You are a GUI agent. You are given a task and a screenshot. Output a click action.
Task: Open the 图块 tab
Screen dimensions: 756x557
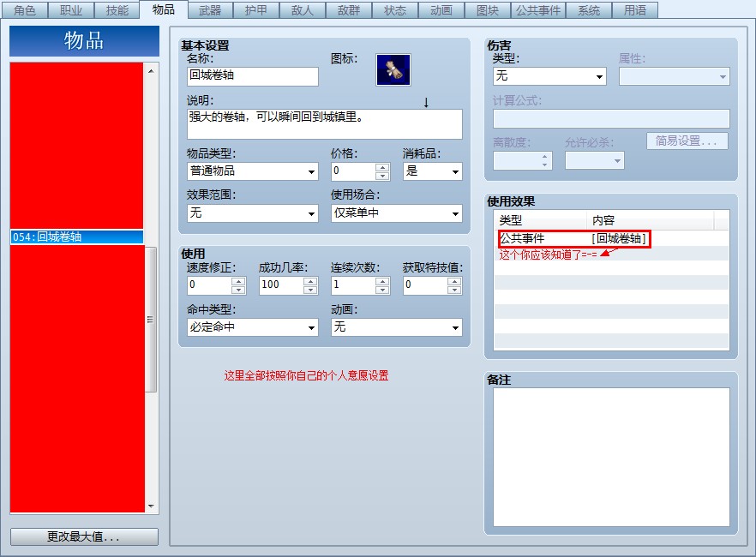click(488, 10)
